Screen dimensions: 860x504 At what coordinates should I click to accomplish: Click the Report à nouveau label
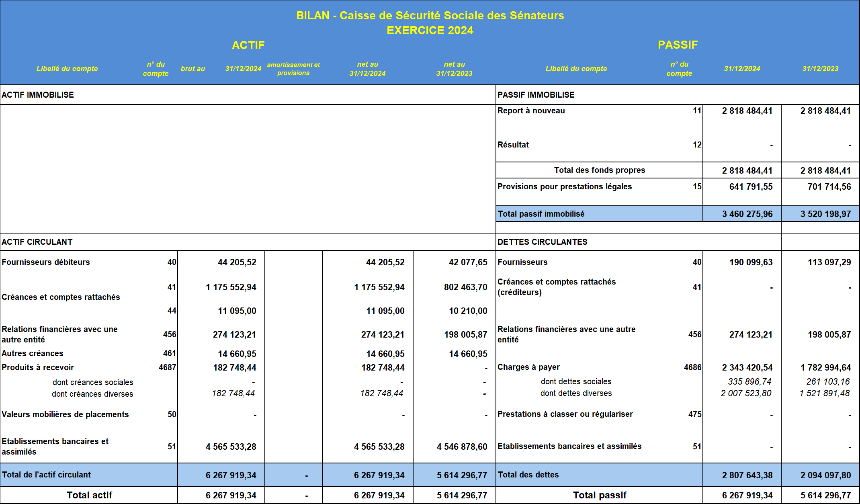click(531, 111)
